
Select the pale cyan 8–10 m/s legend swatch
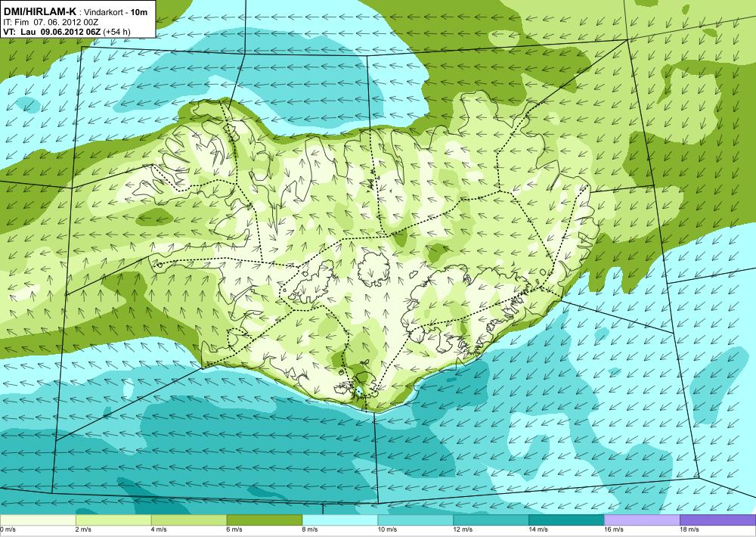(340, 520)
